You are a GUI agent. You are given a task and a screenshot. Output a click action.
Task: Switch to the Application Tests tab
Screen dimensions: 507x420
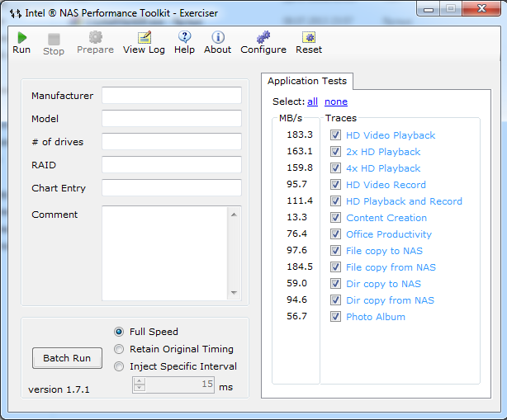(x=307, y=81)
